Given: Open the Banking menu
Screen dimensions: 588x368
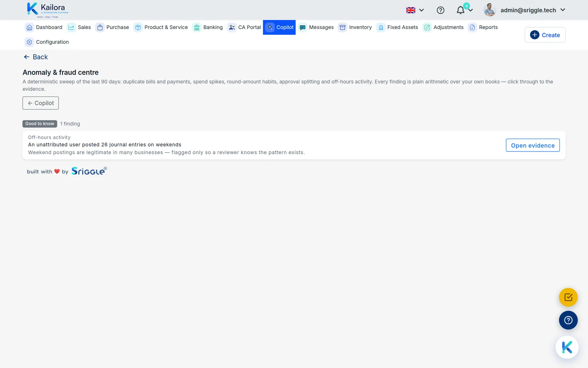Looking at the screenshot, I should click(208, 28).
